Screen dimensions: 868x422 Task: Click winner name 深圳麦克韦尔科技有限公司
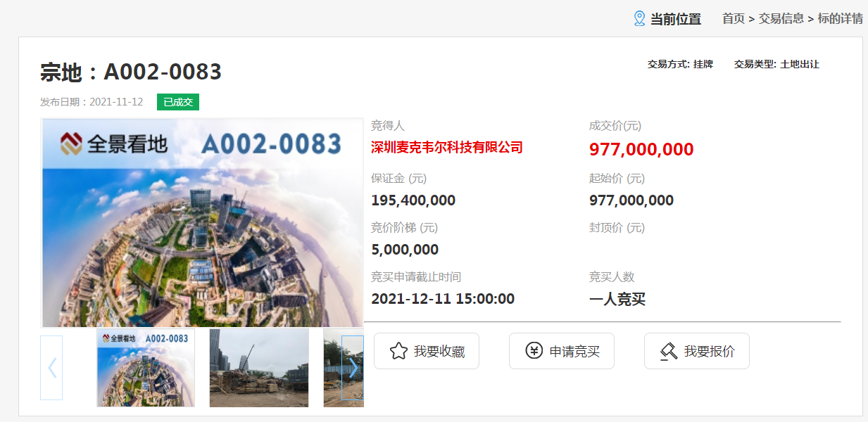point(447,148)
